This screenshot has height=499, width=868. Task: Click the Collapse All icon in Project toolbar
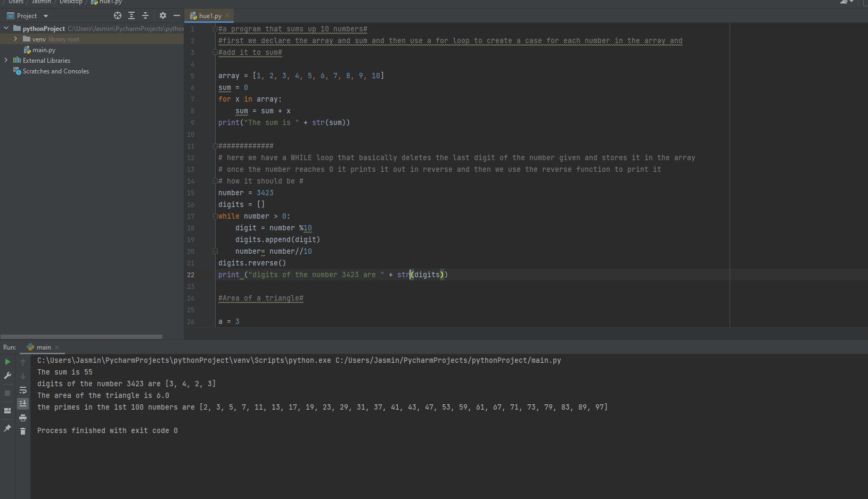tap(145, 16)
